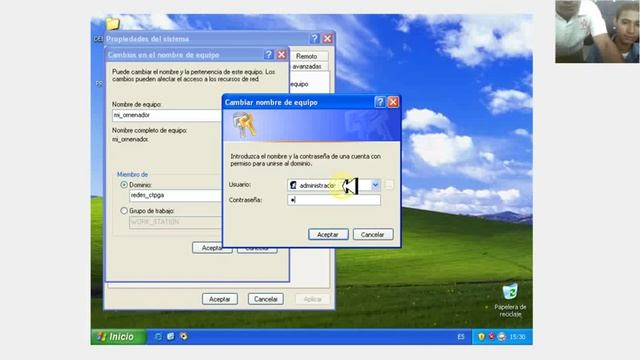Click the greyed Aplicar button
This screenshot has height=360, width=640.
pyautogui.click(x=313, y=299)
